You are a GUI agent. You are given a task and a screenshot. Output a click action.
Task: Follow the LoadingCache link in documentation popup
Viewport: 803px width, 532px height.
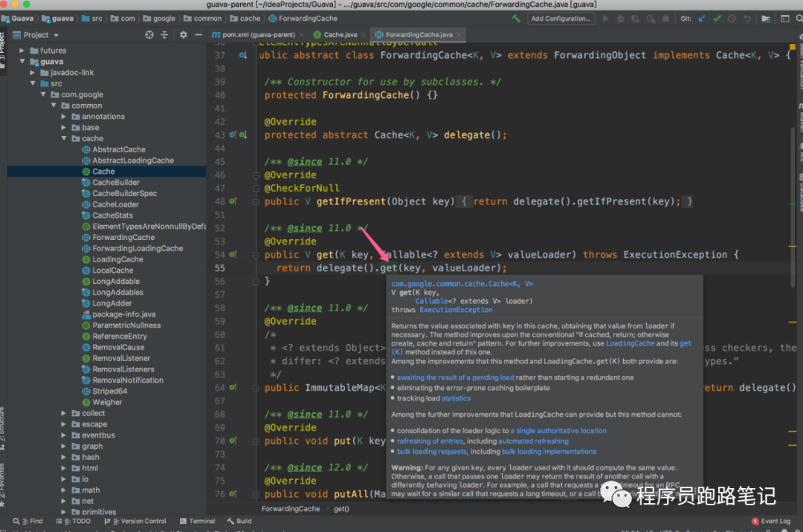click(630, 343)
